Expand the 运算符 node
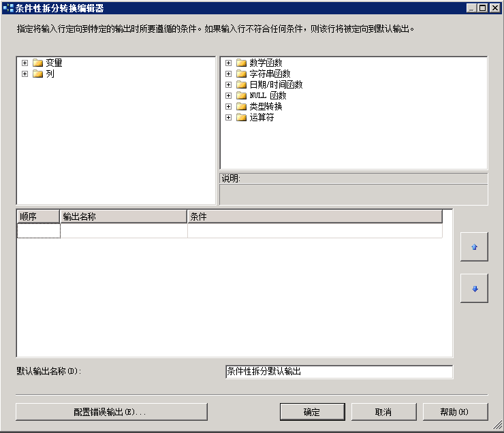Screen dimensions: 504x433 click(228, 118)
